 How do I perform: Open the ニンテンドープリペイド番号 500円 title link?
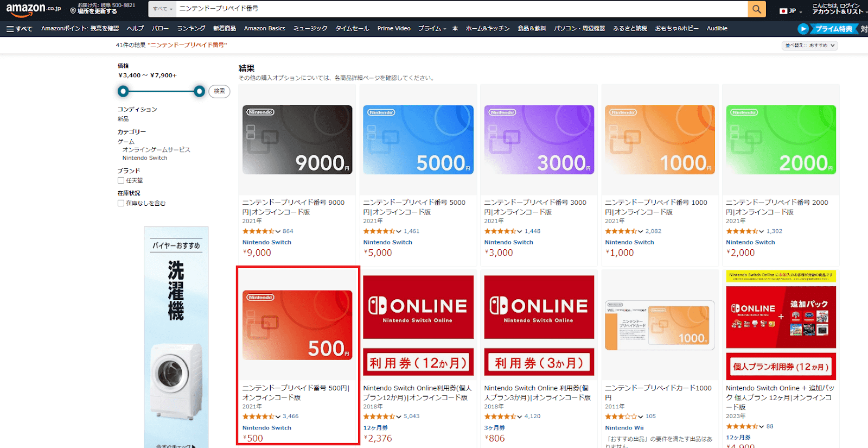[x=296, y=393]
